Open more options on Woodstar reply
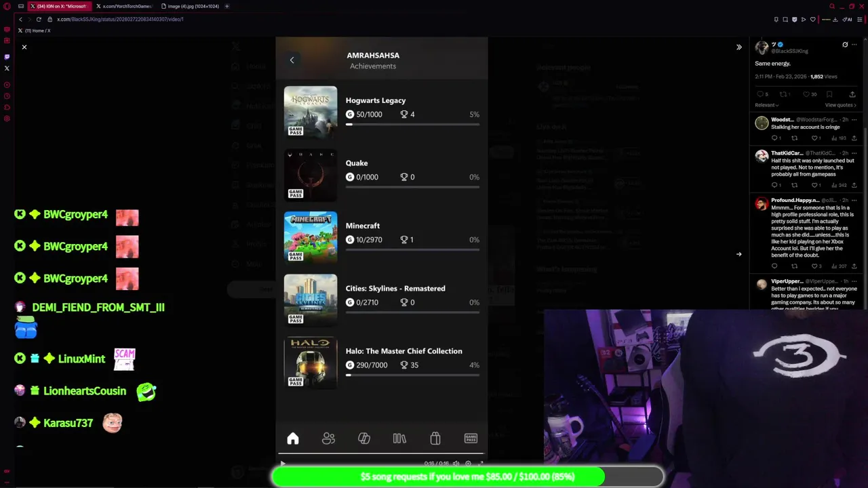This screenshot has height=488, width=868. [854, 120]
